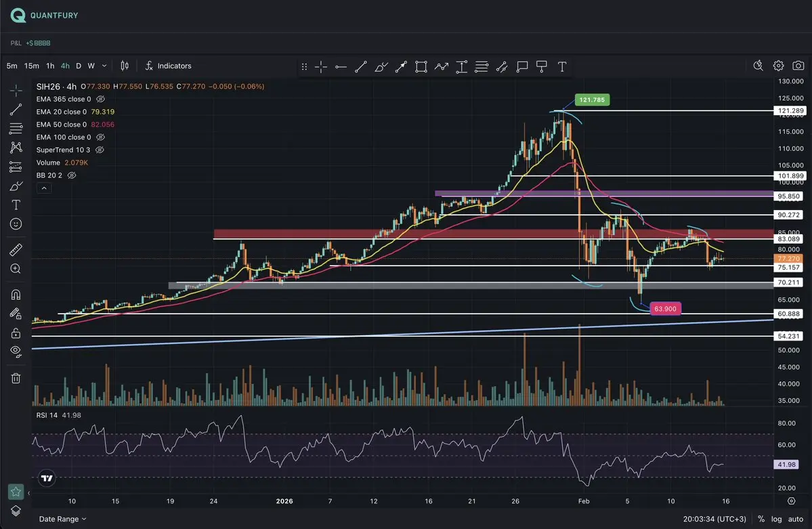This screenshot has width=812, height=529.
Task: Select the polyline path tool in floating toolbar
Action: coord(441,67)
